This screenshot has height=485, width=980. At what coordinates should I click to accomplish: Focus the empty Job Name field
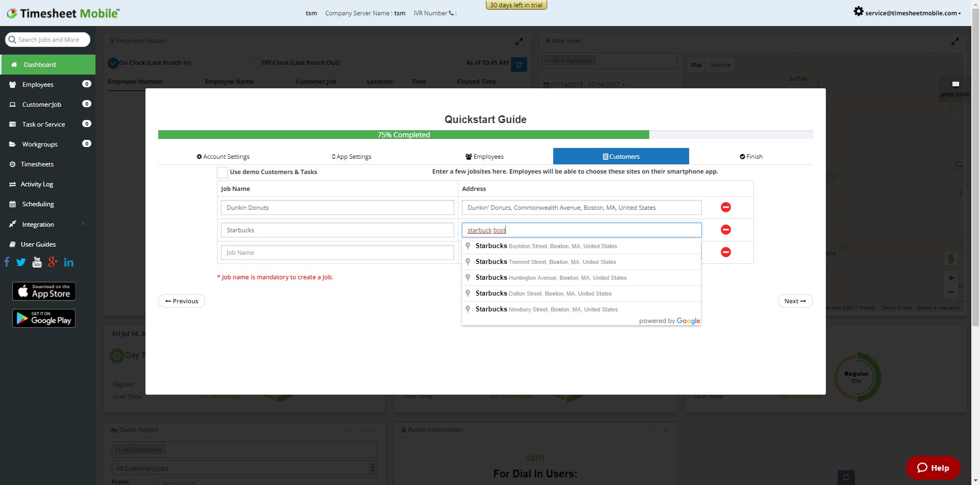pyautogui.click(x=337, y=253)
